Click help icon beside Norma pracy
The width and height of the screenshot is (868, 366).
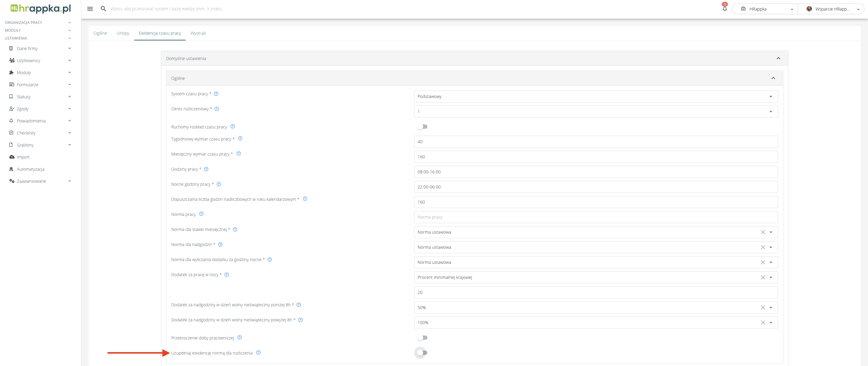click(201, 214)
